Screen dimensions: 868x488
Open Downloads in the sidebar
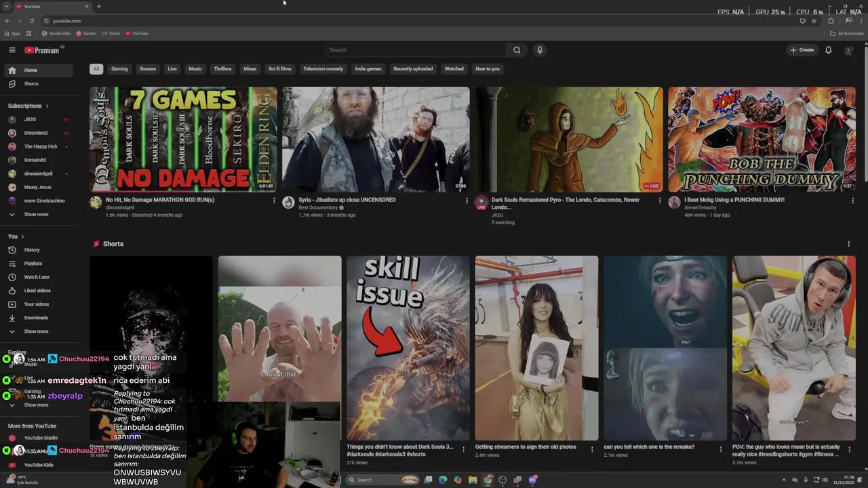[39, 318]
